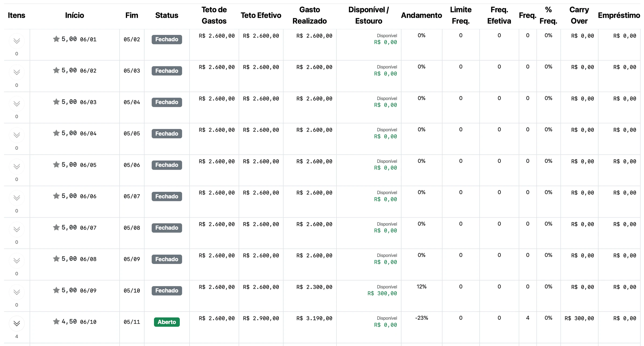Click the Fechado badge on the 06/05 row
Image resolution: width=644 pixels, height=346 pixels.
(167, 165)
